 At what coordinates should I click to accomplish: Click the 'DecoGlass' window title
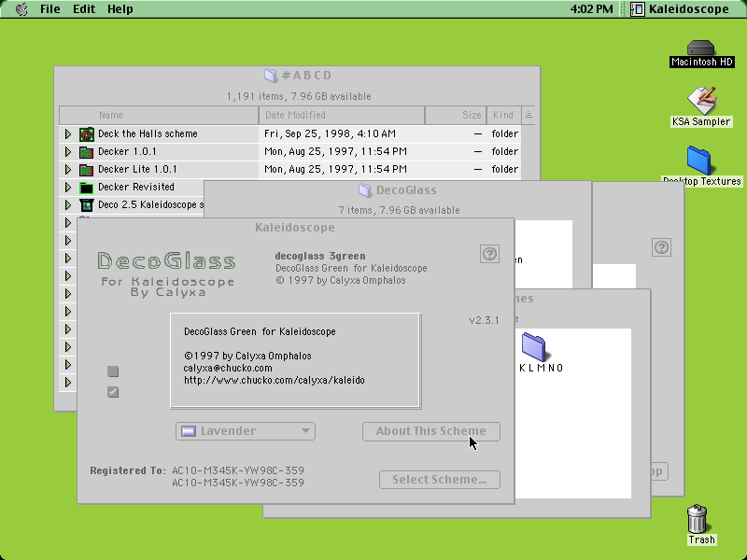pos(406,190)
